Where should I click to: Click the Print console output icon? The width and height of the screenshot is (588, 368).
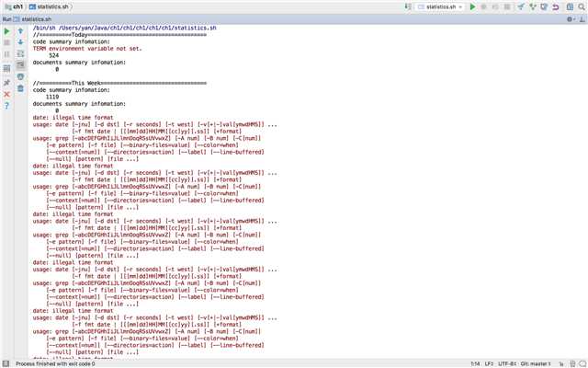click(x=20, y=76)
